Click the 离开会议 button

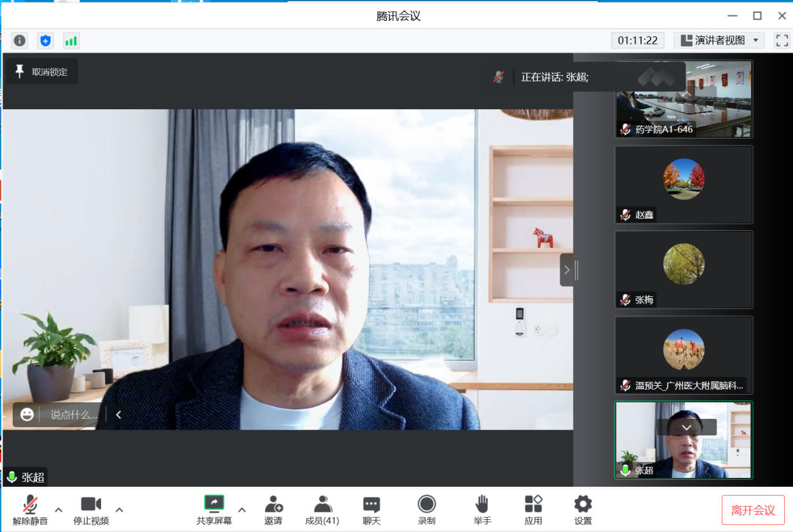pos(753,510)
